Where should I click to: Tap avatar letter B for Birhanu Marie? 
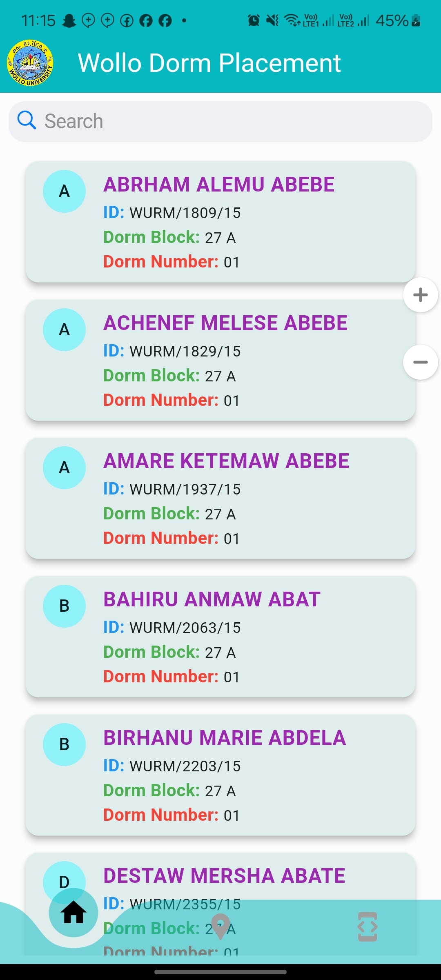tap(64, 744)
